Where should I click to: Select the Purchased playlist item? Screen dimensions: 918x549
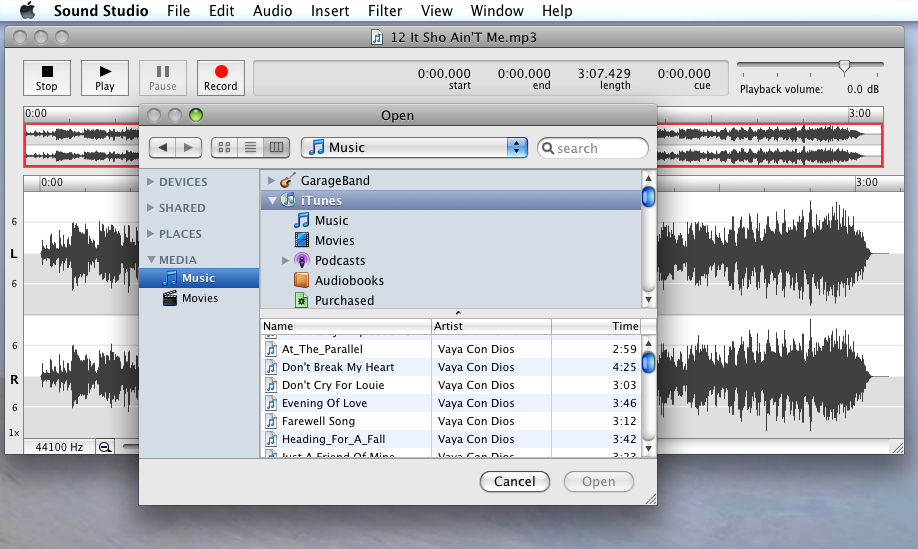click(344, 300)
